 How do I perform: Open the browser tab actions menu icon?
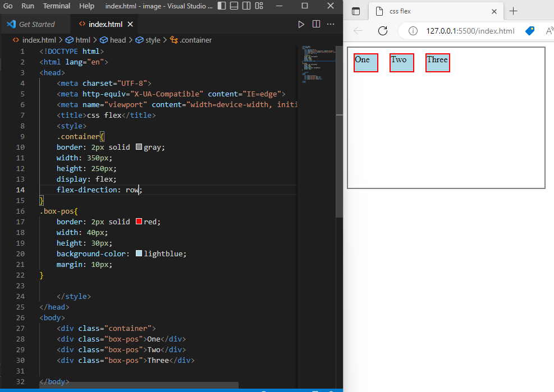click(x=356, y=11)
